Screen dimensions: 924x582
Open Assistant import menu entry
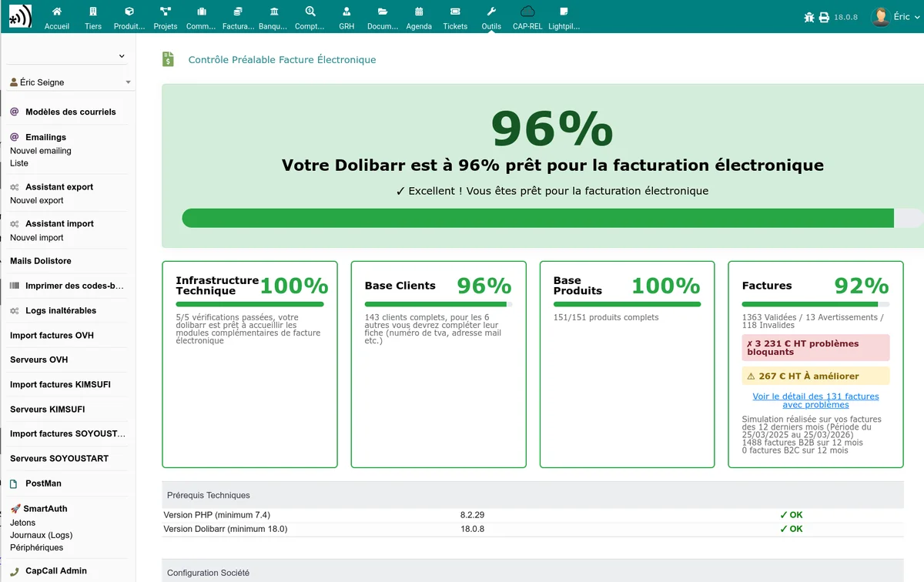click(x=59, y=224)
